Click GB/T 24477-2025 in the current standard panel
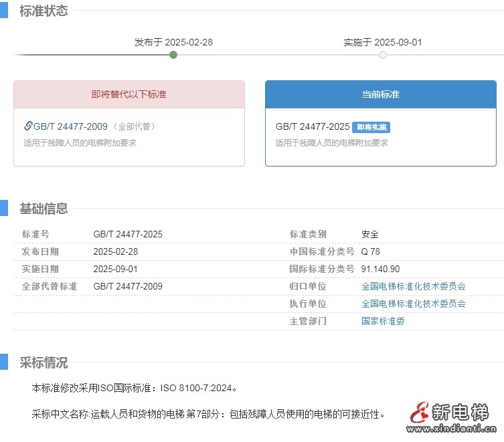504x442 pixels. click(x=313, y=126)
